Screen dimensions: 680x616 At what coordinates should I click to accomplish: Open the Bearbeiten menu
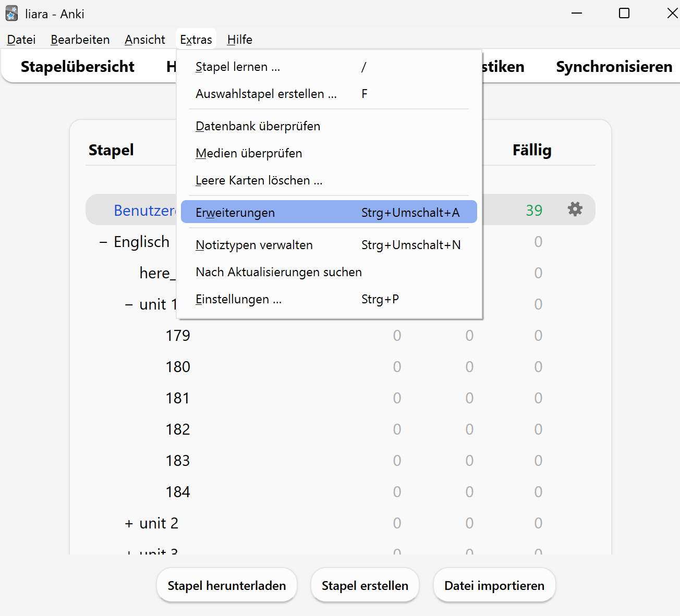(x=80, y=40)
